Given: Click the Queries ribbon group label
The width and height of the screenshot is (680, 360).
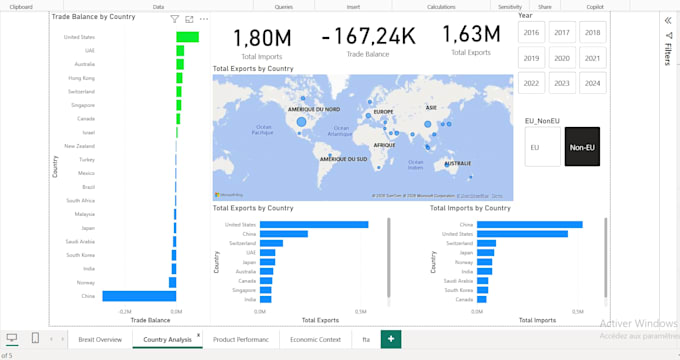Looking at the screenshot, I should click(x=284, y=7).
